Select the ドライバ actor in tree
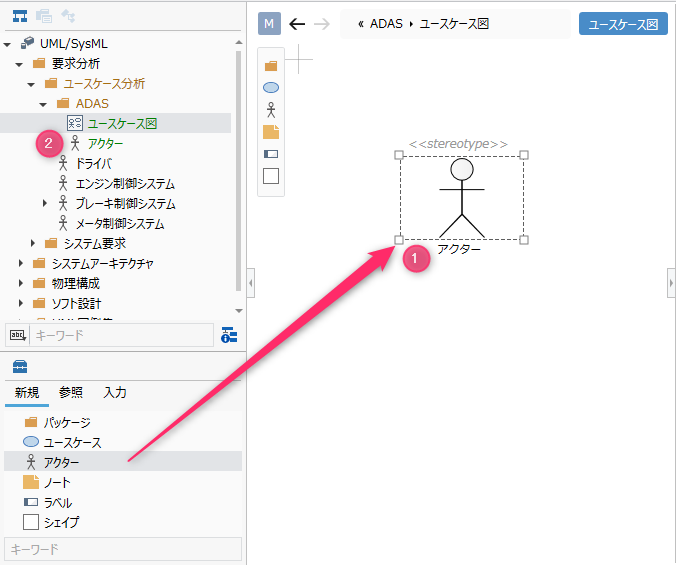676x565 pixels. (94, 163)
